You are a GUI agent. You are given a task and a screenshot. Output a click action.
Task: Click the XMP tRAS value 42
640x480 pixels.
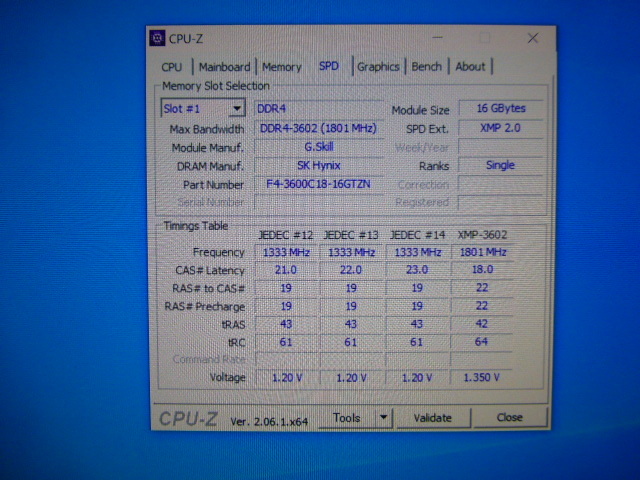[x=482, y=324]
